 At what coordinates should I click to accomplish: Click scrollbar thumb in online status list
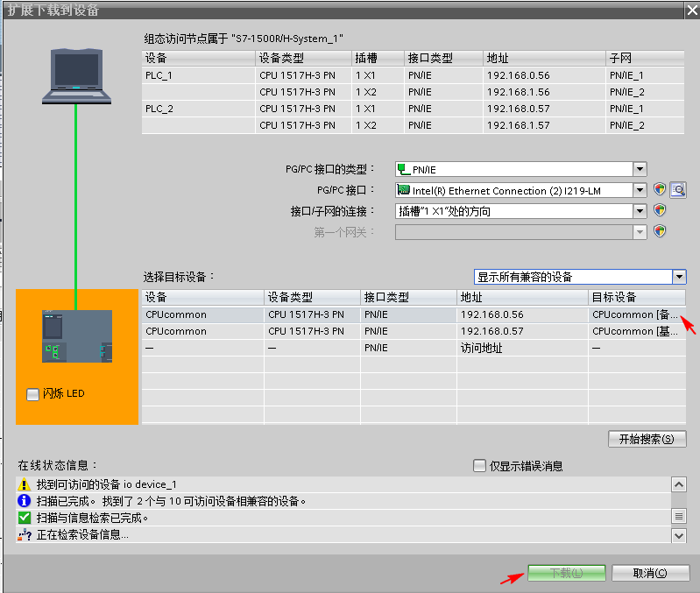tap(679, 516)
